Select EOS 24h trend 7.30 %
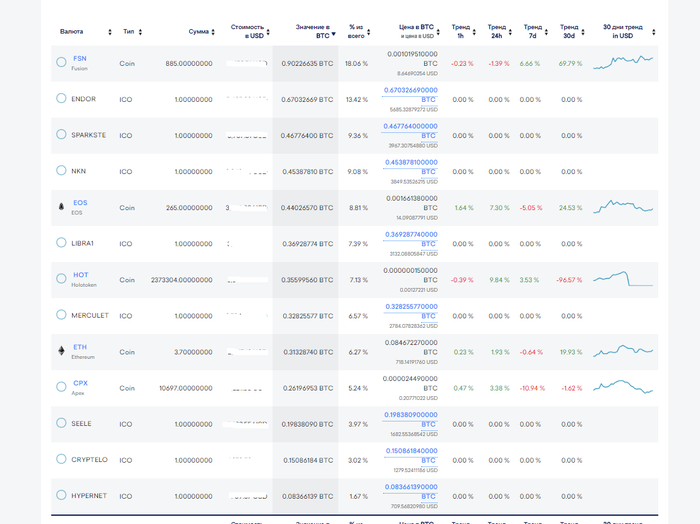 pos(499,208)
